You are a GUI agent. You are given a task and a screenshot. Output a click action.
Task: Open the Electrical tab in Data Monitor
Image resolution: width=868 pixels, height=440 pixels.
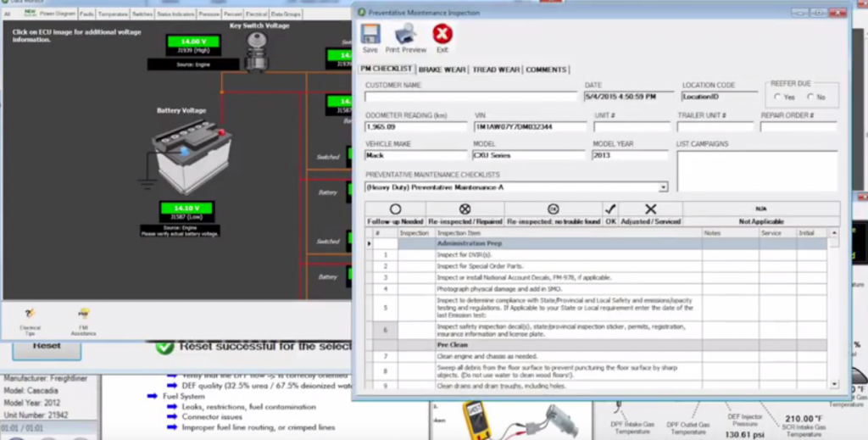coord(256,14)
